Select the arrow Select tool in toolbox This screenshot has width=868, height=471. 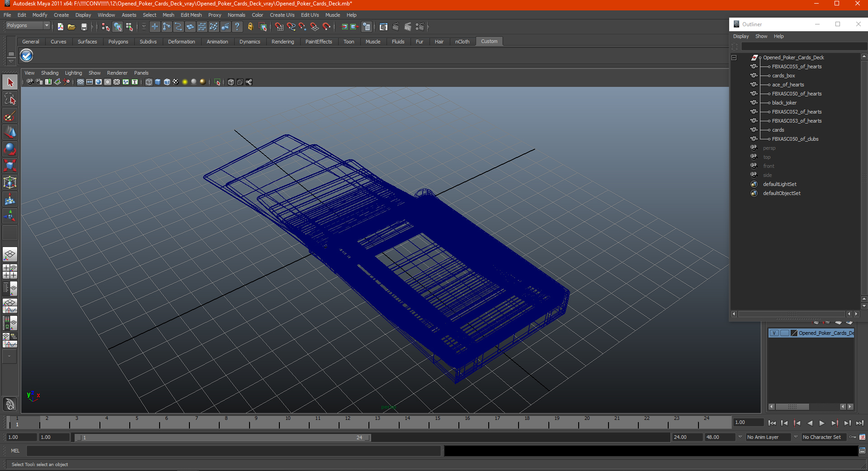(10, 82)
